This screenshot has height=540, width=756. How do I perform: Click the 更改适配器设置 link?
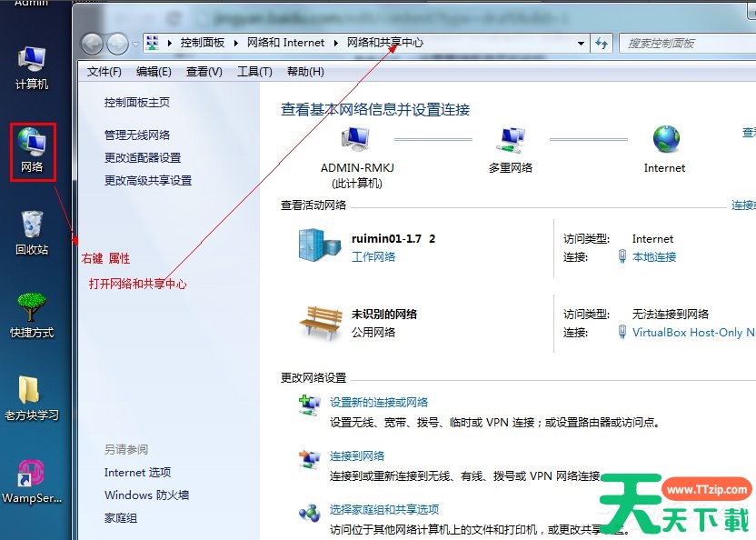143,157
